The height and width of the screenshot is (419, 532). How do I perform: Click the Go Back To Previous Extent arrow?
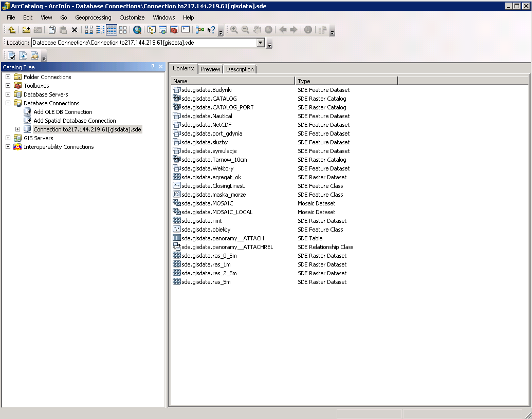283,30
